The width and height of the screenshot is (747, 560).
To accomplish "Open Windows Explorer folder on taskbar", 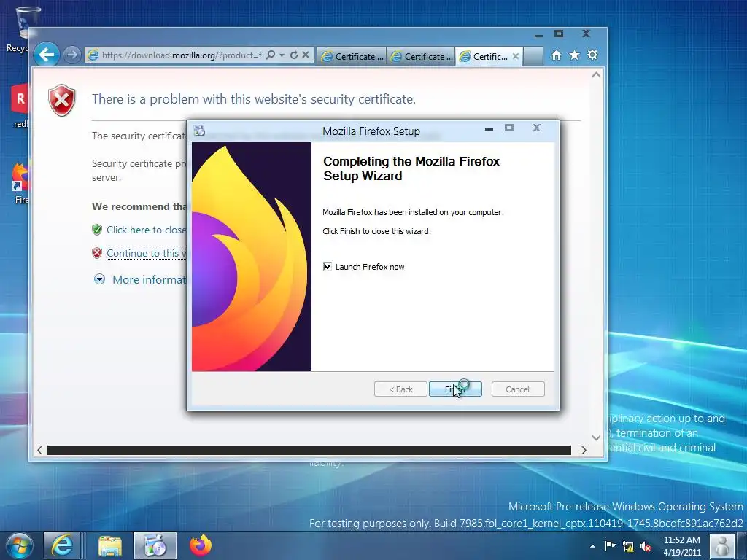I will click(x=110, y=545).
